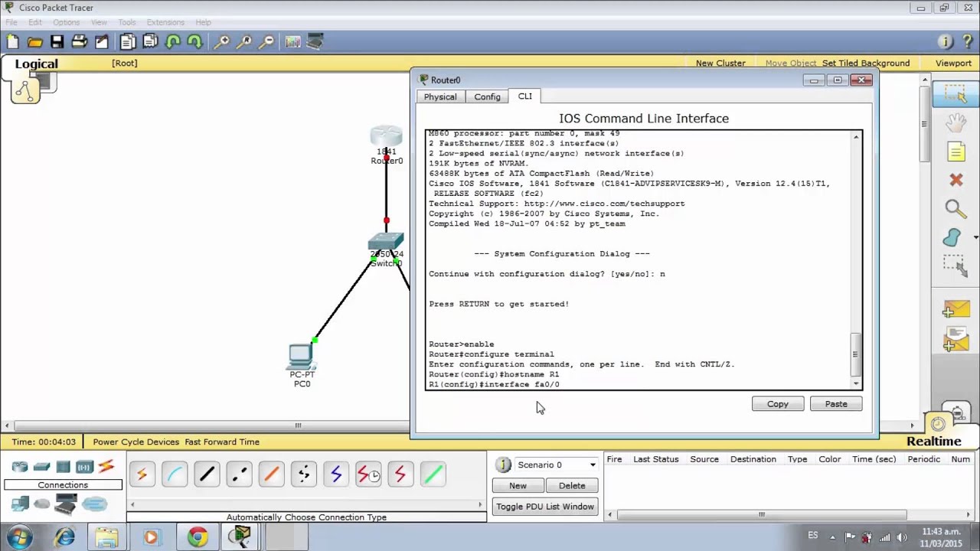The height and width of the screenshot is (551, 980).
Task: Activate the red X Delete tool
Action: point(955,180)
